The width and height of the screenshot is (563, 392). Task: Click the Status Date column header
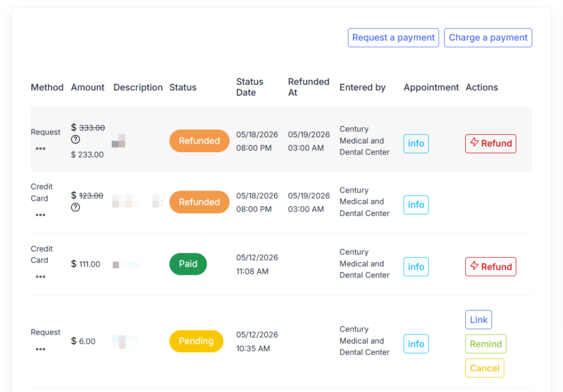(250, 87)
